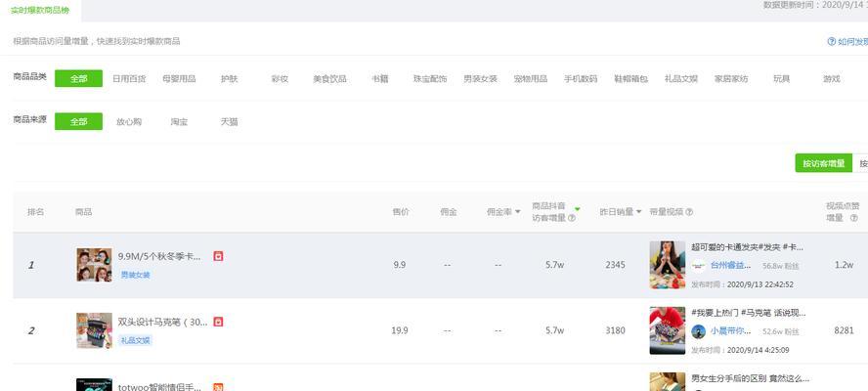The width and height of the screenshot is (868, 391).
Task: Choose 礼品文娱 in the category filter row
Action: coord(681,78)
